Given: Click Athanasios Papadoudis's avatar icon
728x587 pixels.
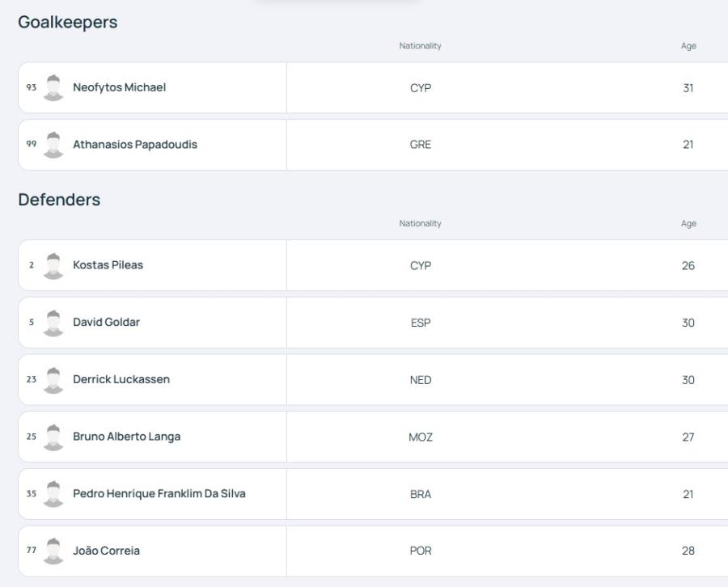Looking at the screenshot, I should pos(53,145).
